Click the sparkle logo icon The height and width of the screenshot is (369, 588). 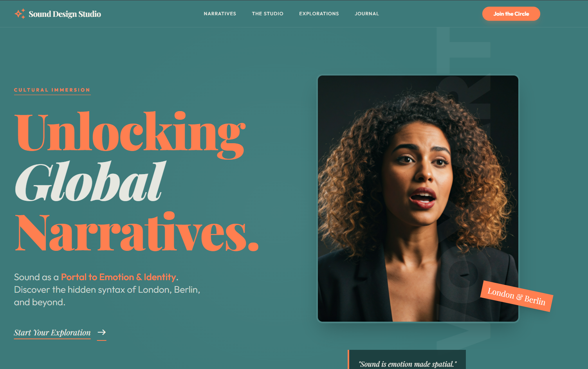point(20,14)
